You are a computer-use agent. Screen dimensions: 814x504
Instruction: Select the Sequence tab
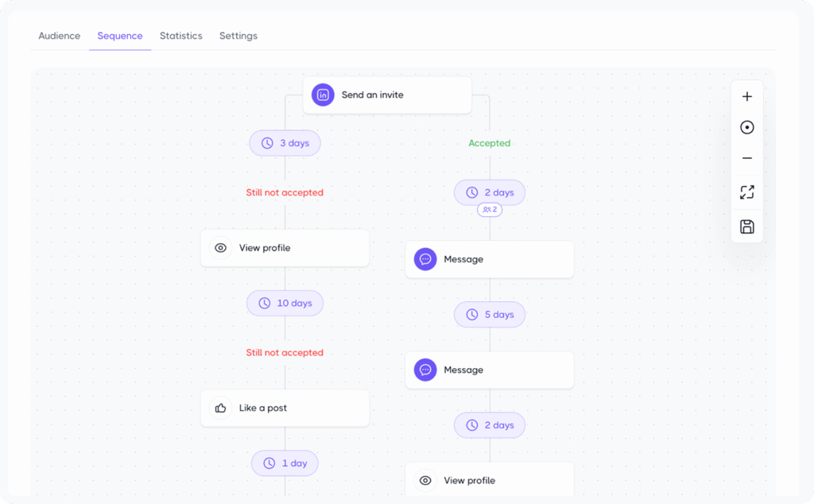(120, 36)
